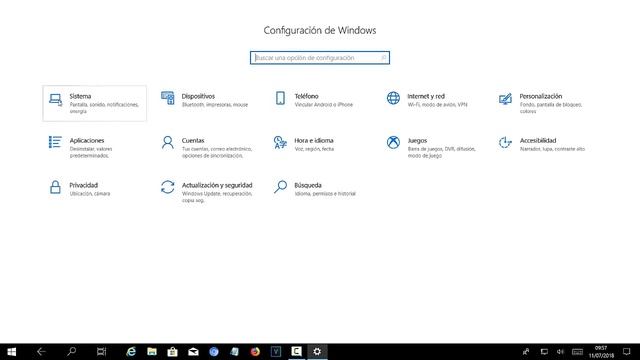The height and width of the screenshot is (360, 640).
Task: Open the Internet y red settings
Action: click(x=427, y=100)
